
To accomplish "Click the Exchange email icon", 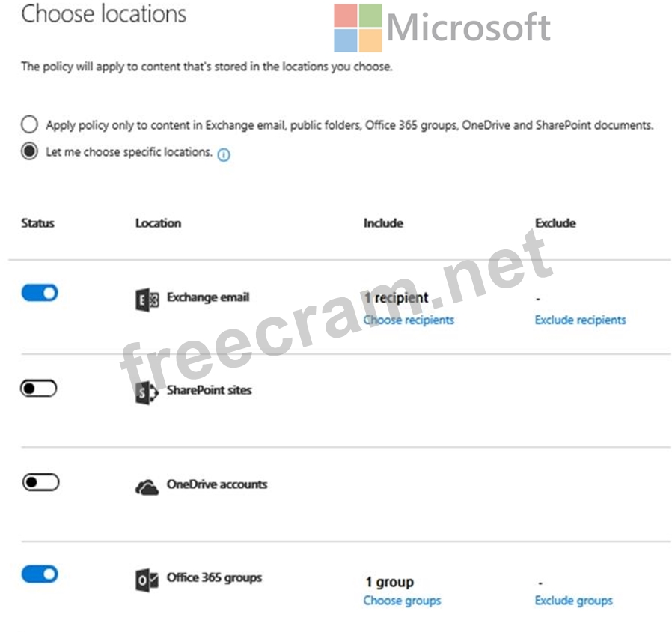I will click(x=147, y=300).
